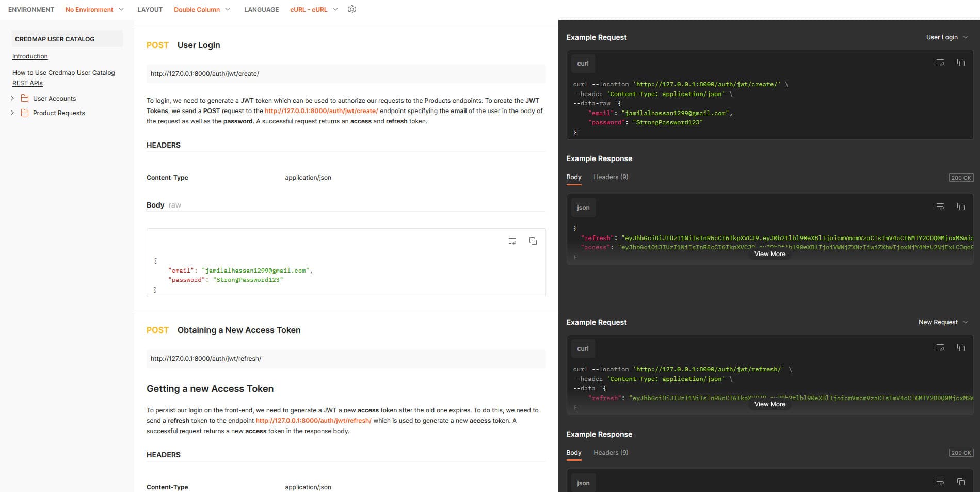Toggle wrap on User Login JSON response
The image size is (980, 492).
[x=940, y=207]
